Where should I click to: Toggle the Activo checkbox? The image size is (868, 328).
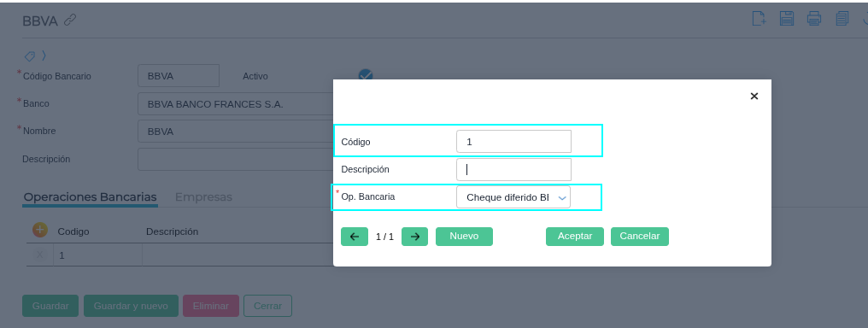pyautogui.click(x=366, y=75)
